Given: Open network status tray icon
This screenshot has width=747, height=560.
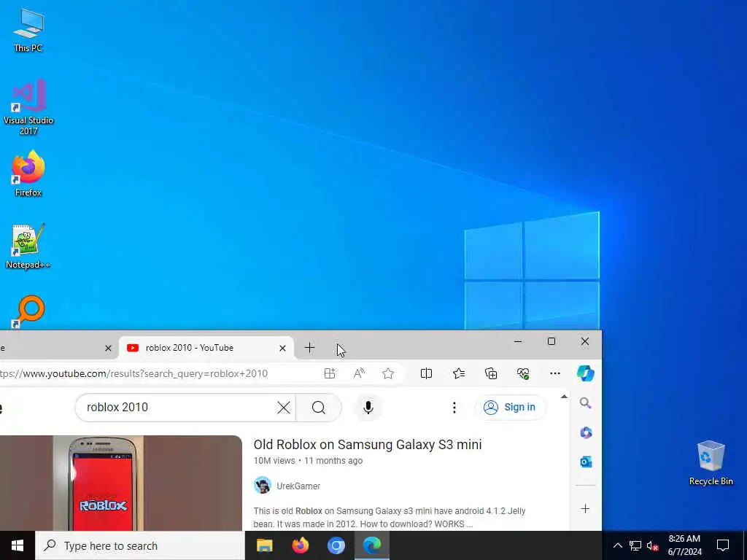Looking at the screenshot, I should 635,545.
